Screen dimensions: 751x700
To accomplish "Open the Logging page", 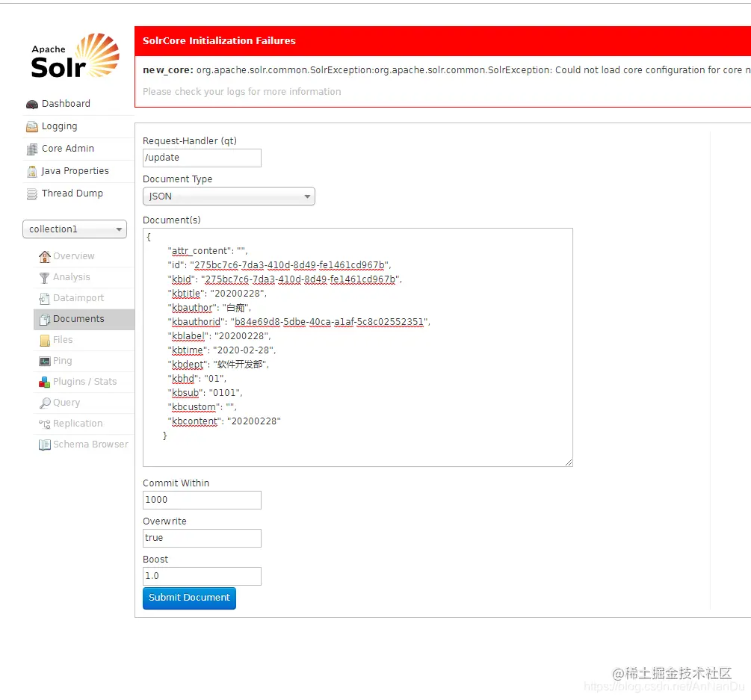I will (59, 126).
